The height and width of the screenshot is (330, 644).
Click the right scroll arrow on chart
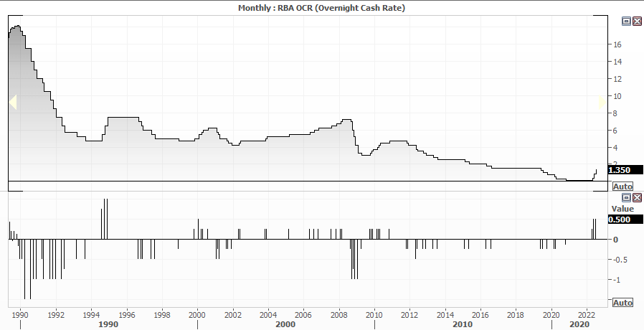602,103
